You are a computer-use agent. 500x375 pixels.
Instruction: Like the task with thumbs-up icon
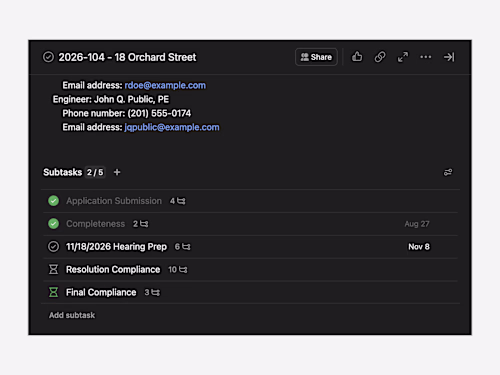[357, 57]
